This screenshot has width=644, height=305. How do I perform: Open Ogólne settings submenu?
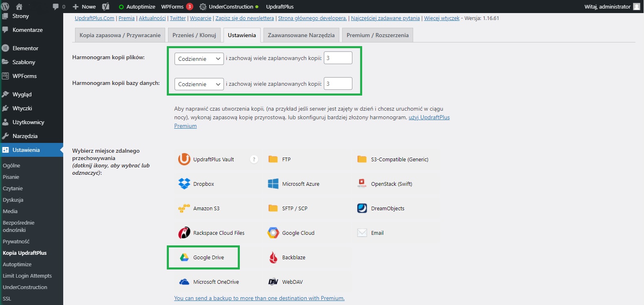11,165
